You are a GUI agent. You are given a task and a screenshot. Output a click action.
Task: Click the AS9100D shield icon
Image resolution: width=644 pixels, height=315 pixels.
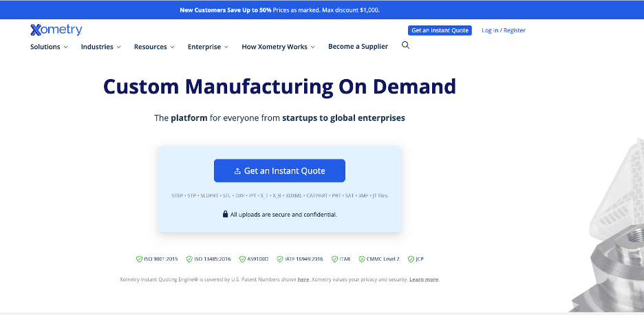point(242,259)
